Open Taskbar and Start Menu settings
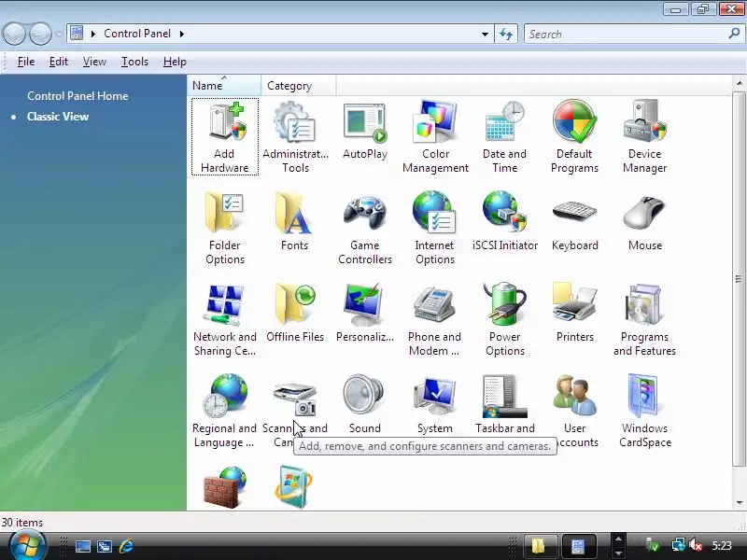 (x=505, y=404)
